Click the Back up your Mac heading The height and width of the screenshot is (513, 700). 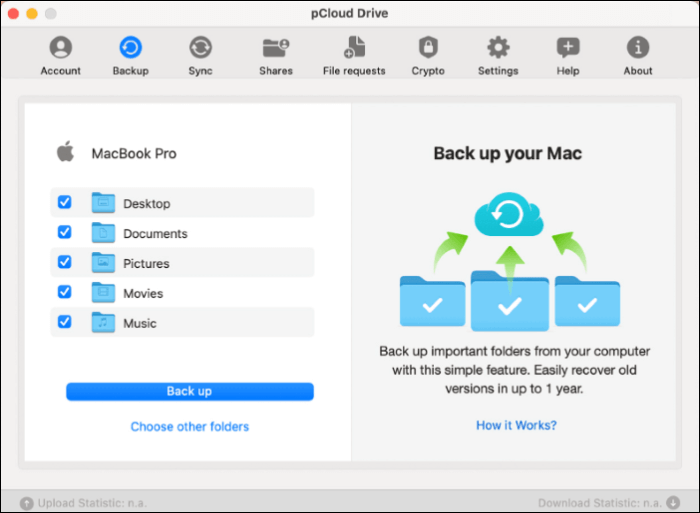click(x=508, y=154)
